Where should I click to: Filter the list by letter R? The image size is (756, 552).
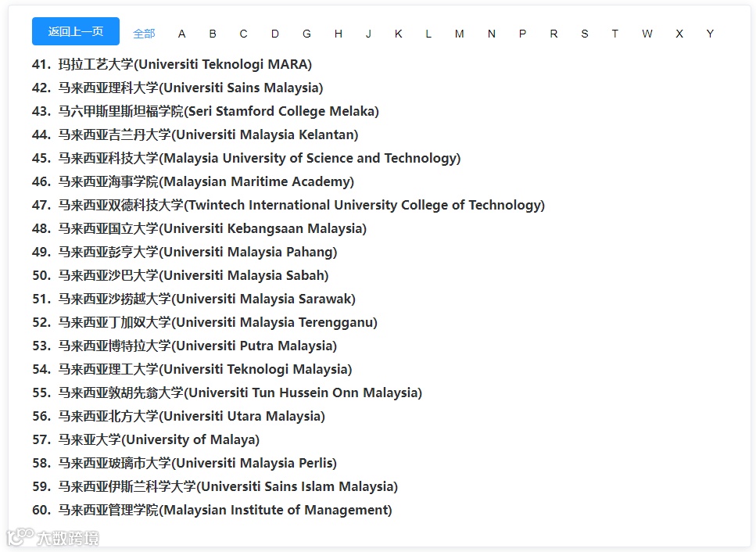coord(554,34)
